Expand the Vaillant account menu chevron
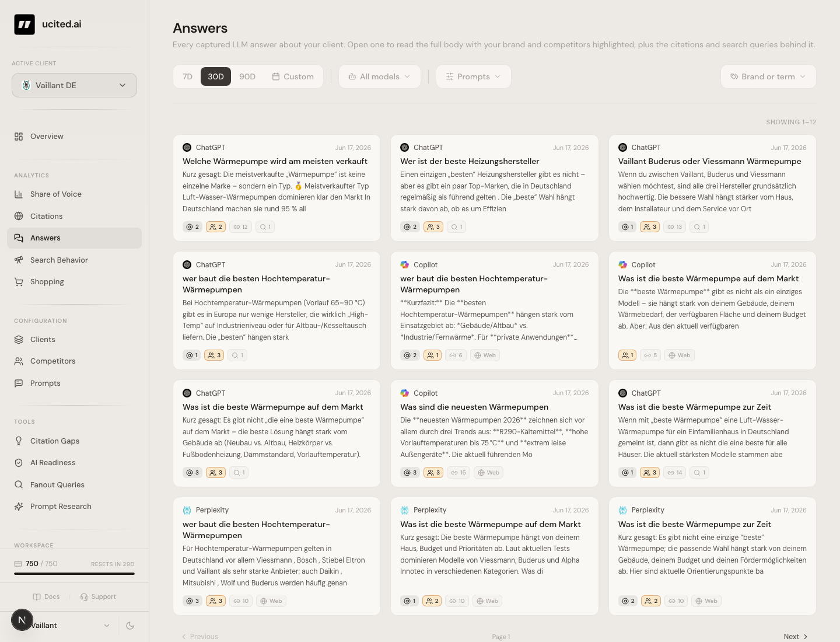 [x=107, y=626]
